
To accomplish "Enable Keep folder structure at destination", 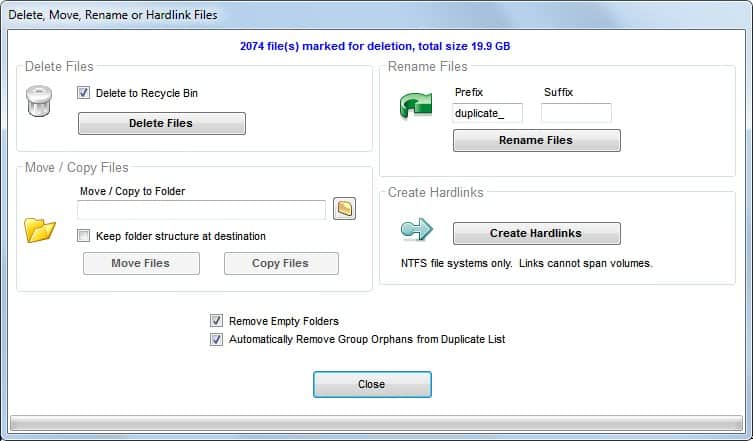I will click(84, 235).
